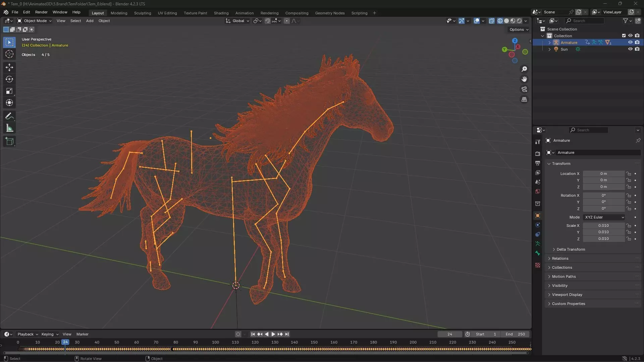Screen dimensions: 644x362
Task: Open the Object Constraints properties tab
Action: pyautogui.click(x=538, y=234)
